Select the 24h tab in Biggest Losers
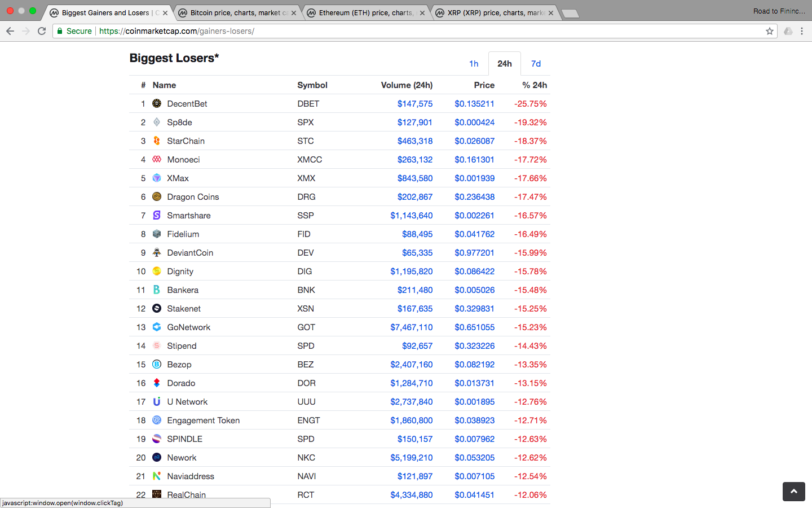Viewport: 812px width, 508px height. coord(505,64)
